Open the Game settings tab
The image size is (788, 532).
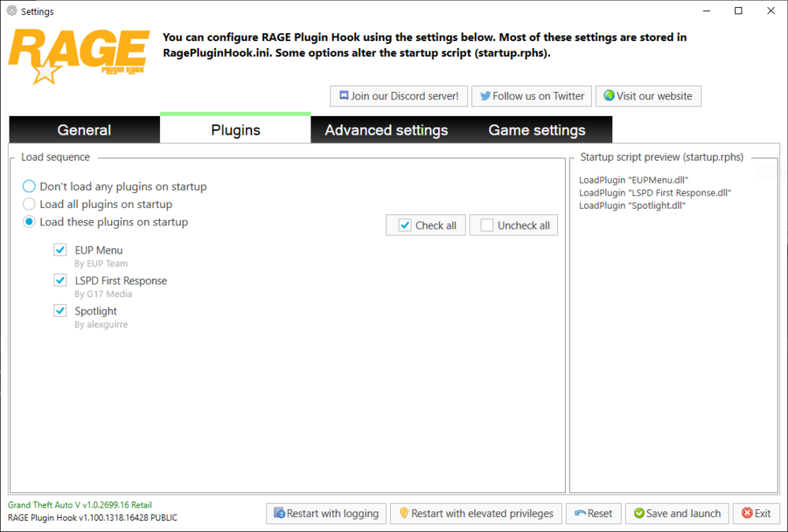pos(537,130)
